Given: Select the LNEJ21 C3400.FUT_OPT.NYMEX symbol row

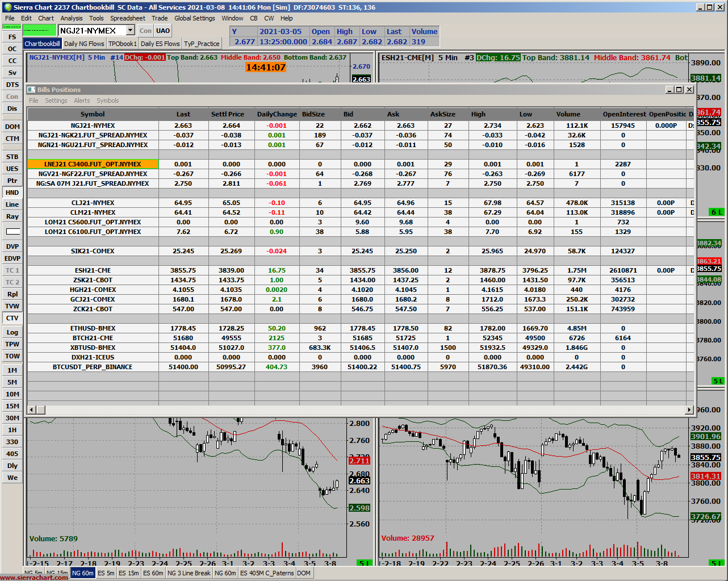Looking at the screenshot, I should [93, 164].
